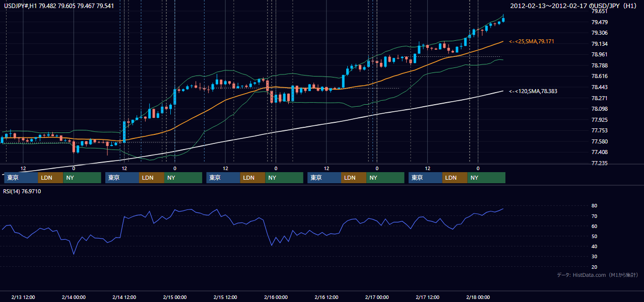Select the 東京 session box for 2/16
The image size is (644, 302).
(x=324, y=178)
